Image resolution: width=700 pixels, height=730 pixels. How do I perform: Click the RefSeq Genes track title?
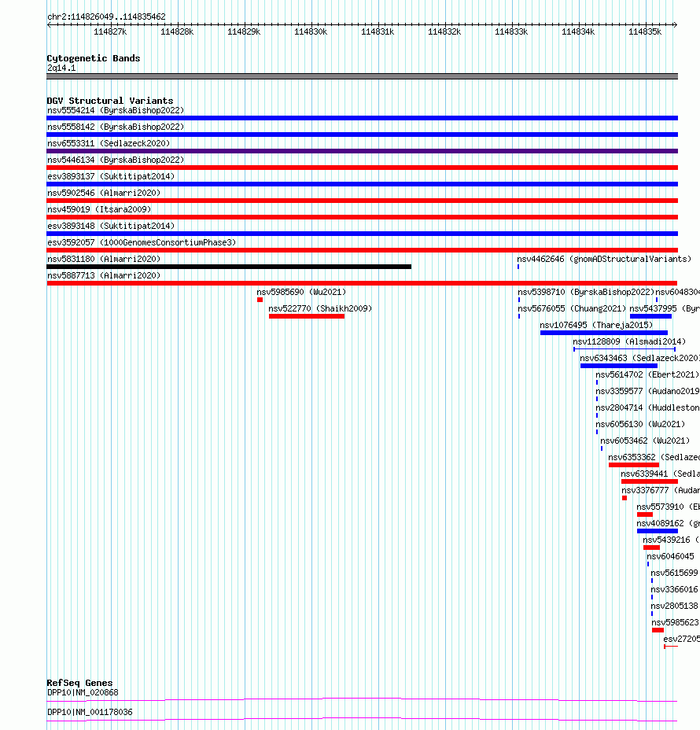pos(79,683)
